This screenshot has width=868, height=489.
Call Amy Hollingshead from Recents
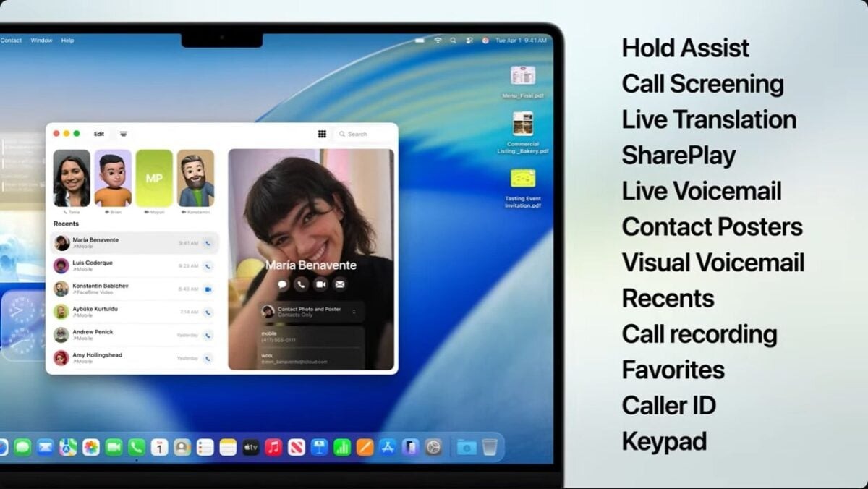tap(210, 357)
